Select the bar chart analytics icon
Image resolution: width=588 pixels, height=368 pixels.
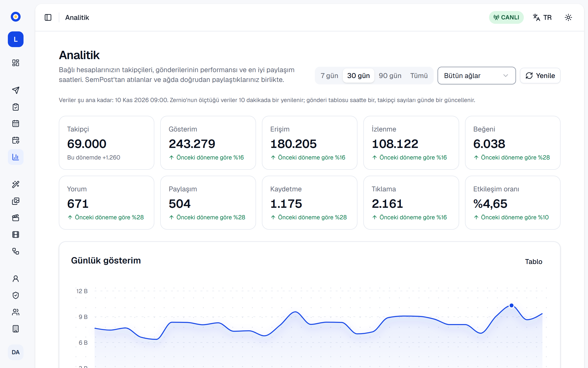pyautogui.click(x=16, y=157)
